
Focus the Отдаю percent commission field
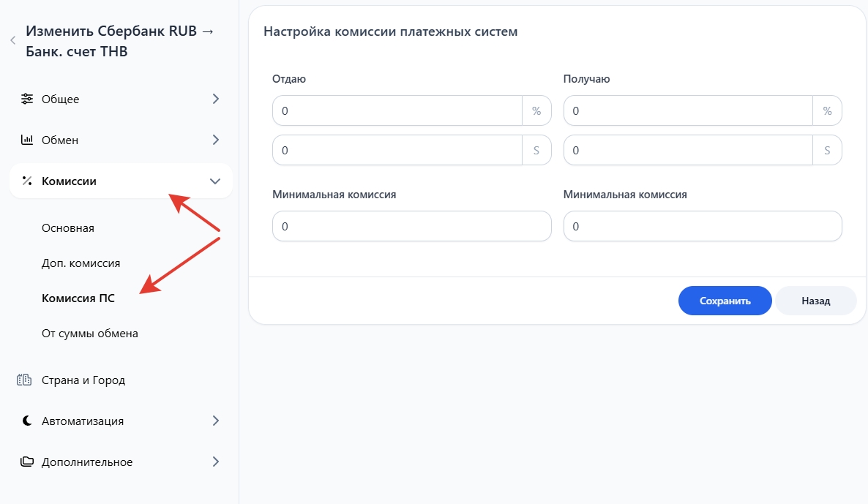coord(397,111)
